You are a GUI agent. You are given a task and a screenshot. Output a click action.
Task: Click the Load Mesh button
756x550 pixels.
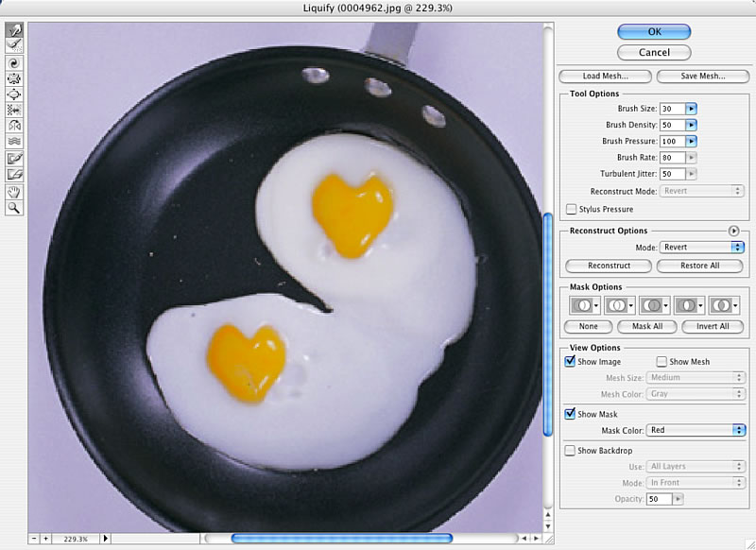605,77
